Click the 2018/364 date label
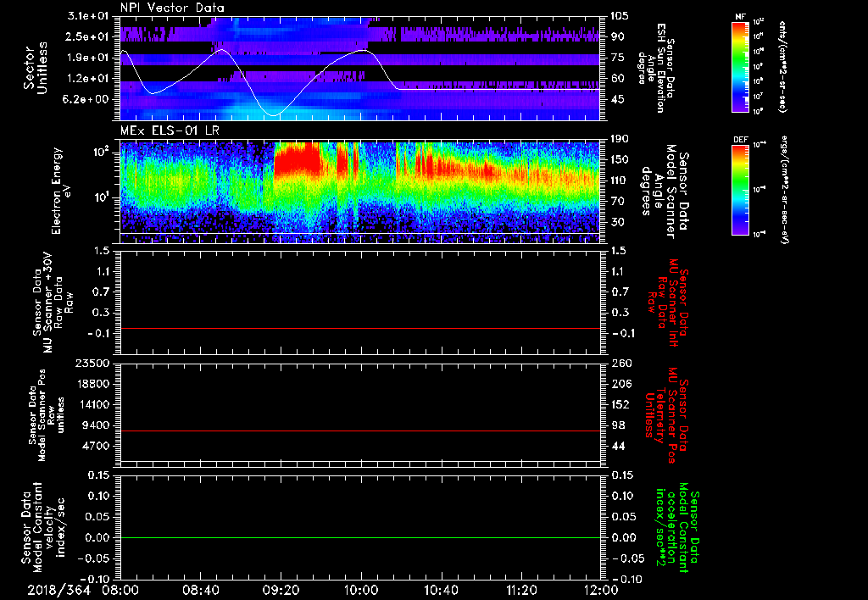This screenshot has height=600, width=868. point(58,590)
